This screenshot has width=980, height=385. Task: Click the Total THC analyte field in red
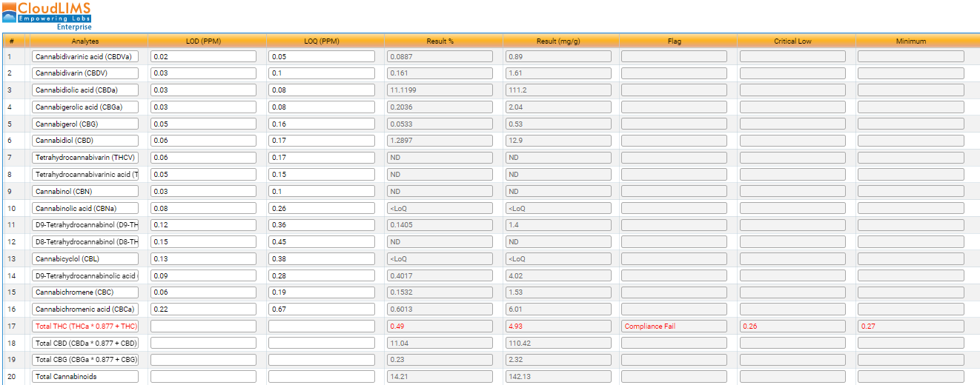[85, 326]
